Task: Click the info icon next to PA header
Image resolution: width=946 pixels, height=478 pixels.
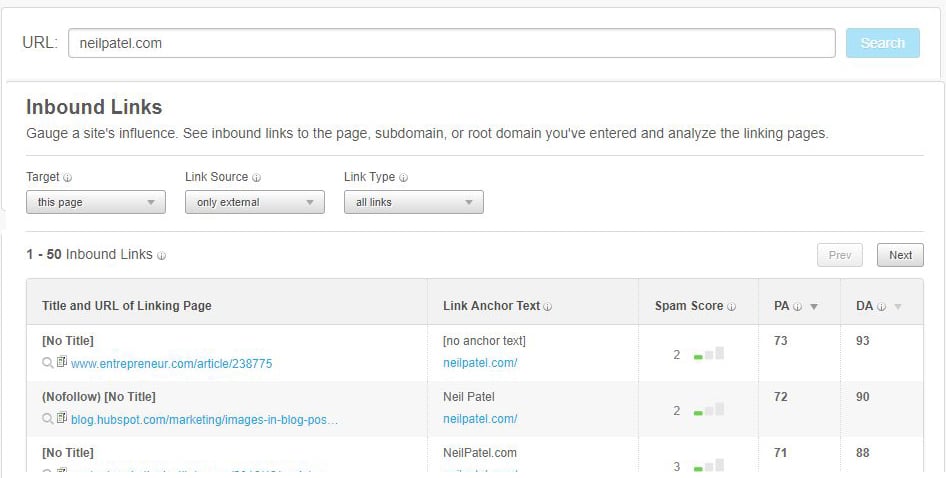Action: coord(798,307)
